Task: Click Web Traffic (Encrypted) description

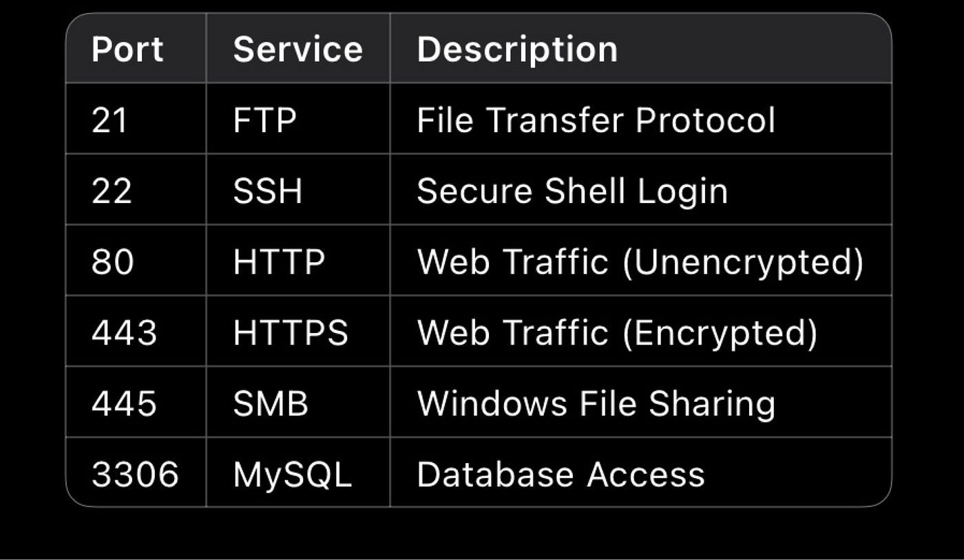Action: click(x=617, y=333)
